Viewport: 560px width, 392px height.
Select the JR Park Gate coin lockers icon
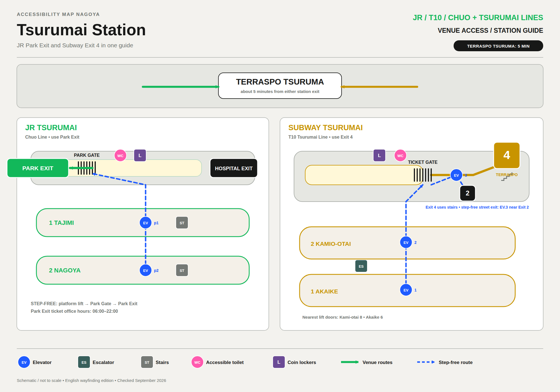[140, 155]
